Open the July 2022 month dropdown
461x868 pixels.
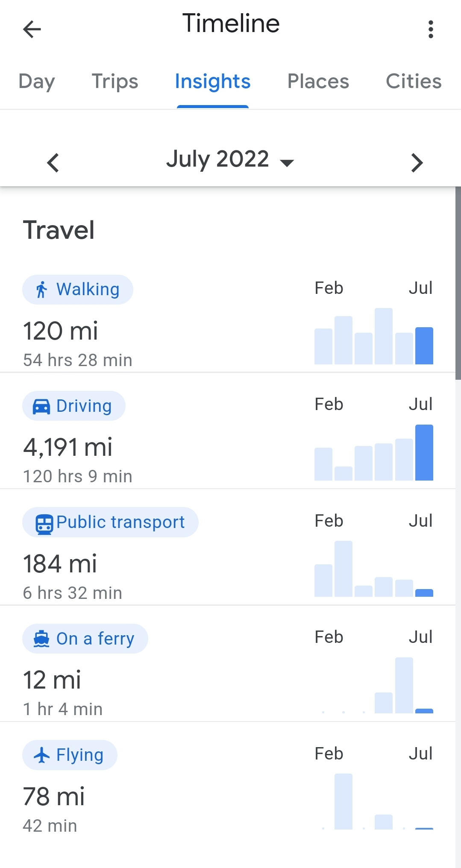(x=230, y=160)
